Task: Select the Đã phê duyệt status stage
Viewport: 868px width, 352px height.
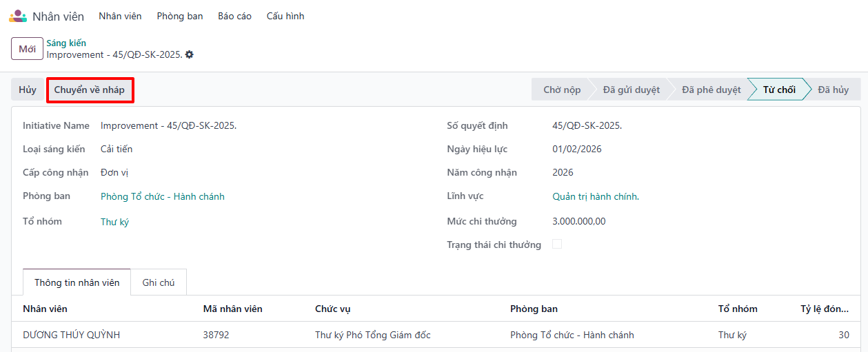Action: [711, 90]
